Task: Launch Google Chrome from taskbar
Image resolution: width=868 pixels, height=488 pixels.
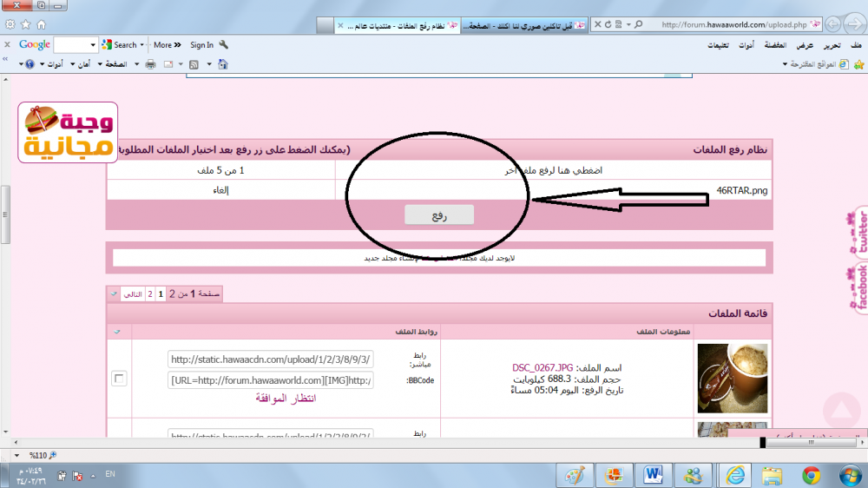Action: pyautogui.click(x=811, y=475)
